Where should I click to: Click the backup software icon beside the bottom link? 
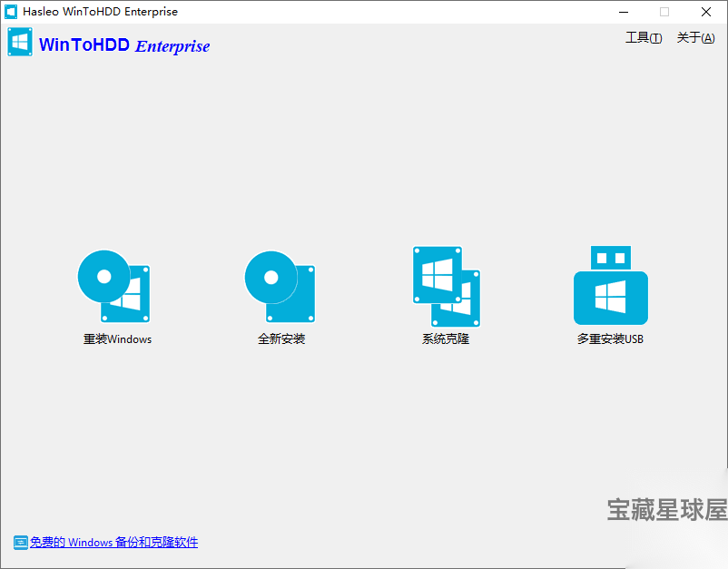pyautogui.click(x=21, y=542)
